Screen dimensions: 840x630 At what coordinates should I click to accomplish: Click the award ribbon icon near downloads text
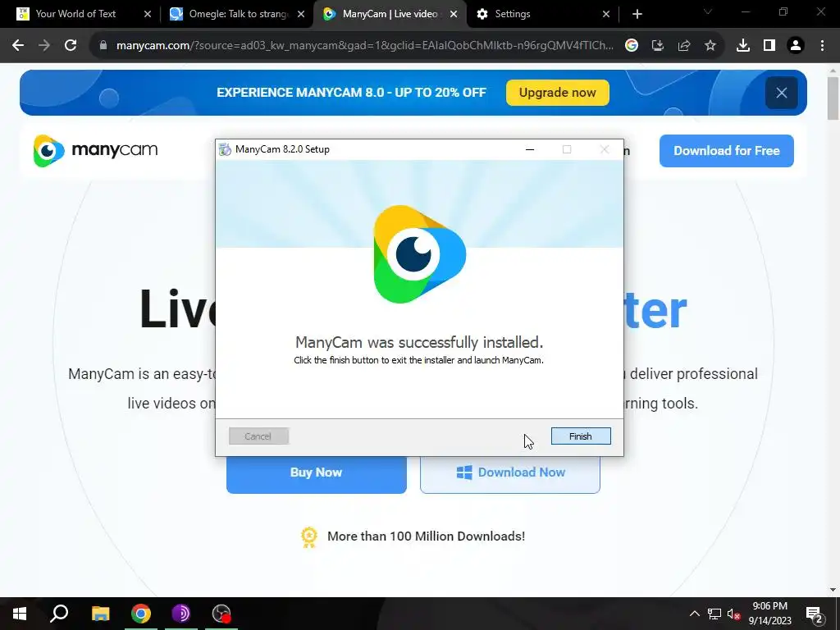point(309,537)
